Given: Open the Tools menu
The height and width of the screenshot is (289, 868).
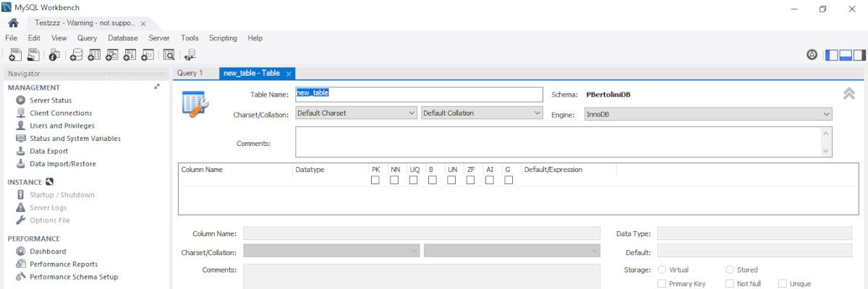Looking at the screenshot, I should click(190, 38).
